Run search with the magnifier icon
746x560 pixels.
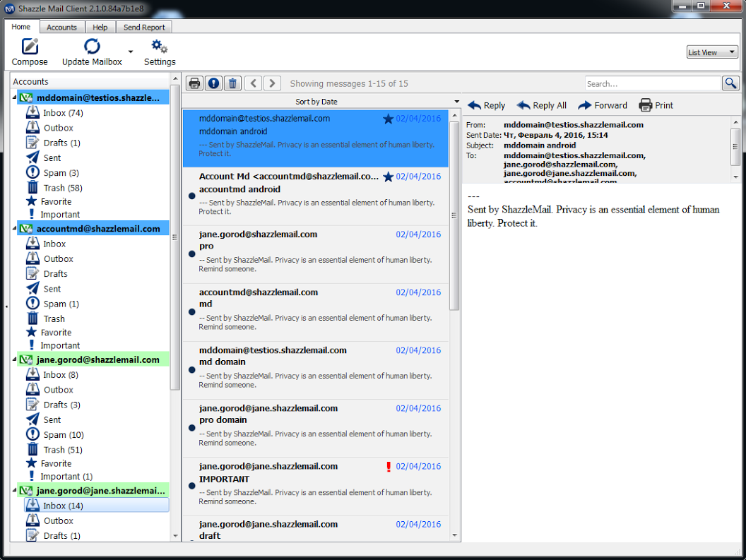tap(730, 83)
